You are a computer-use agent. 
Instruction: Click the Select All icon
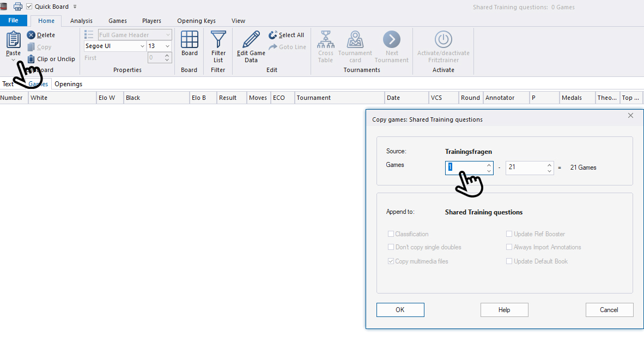(x=273, y=35)
